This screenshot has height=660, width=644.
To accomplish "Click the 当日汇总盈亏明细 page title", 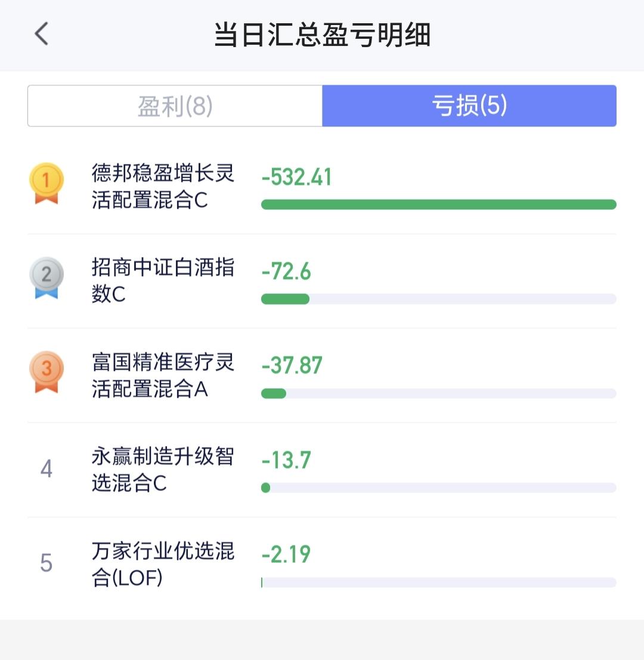I will (x=322, y=35).
